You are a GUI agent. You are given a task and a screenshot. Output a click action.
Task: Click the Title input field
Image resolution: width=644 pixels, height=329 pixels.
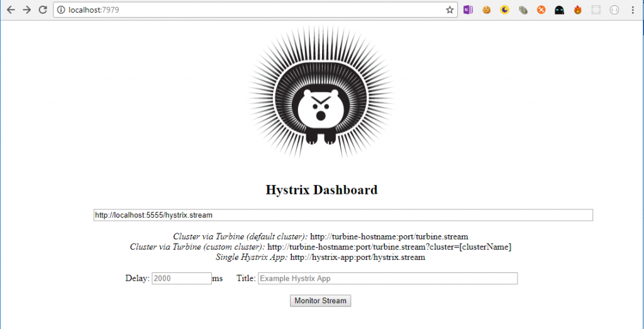click(x=387, y=279)
